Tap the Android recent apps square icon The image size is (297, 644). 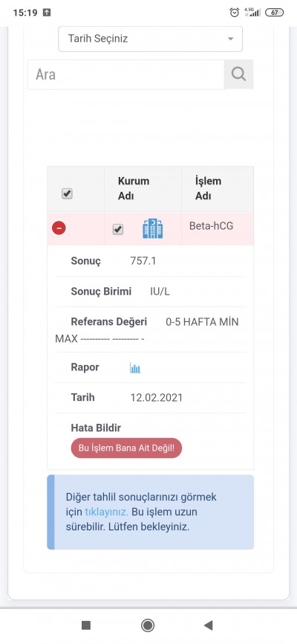[86, 625]
